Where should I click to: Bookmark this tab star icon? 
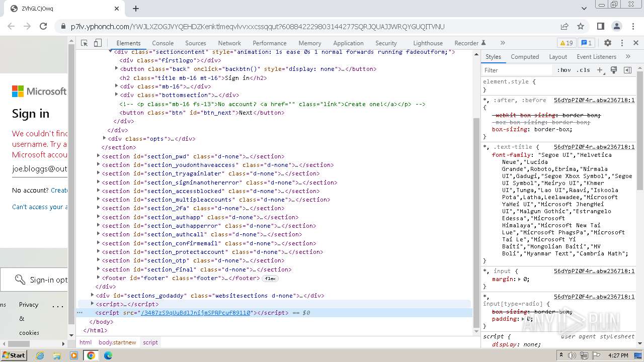click(581, 26)
